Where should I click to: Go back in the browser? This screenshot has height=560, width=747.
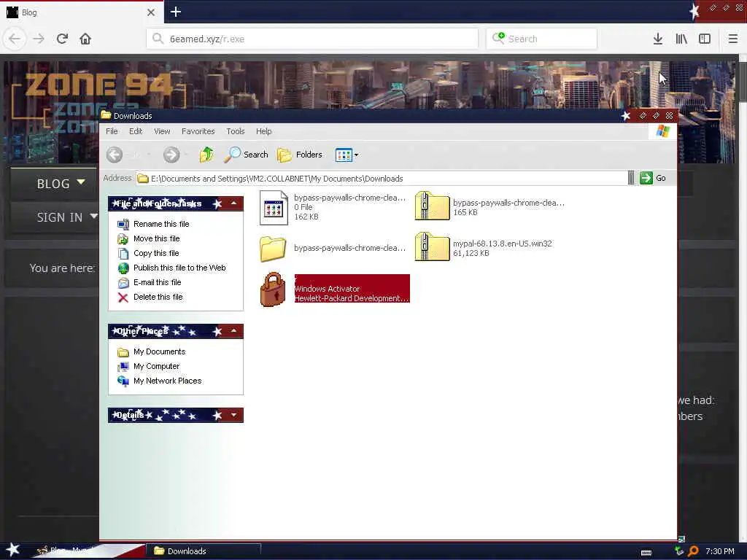15,39
